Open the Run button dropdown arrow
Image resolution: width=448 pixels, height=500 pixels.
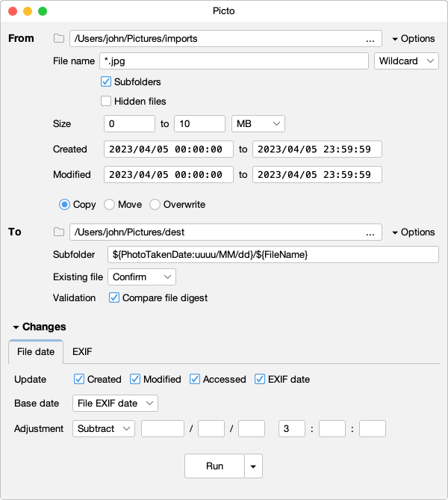tap(253, 466)
